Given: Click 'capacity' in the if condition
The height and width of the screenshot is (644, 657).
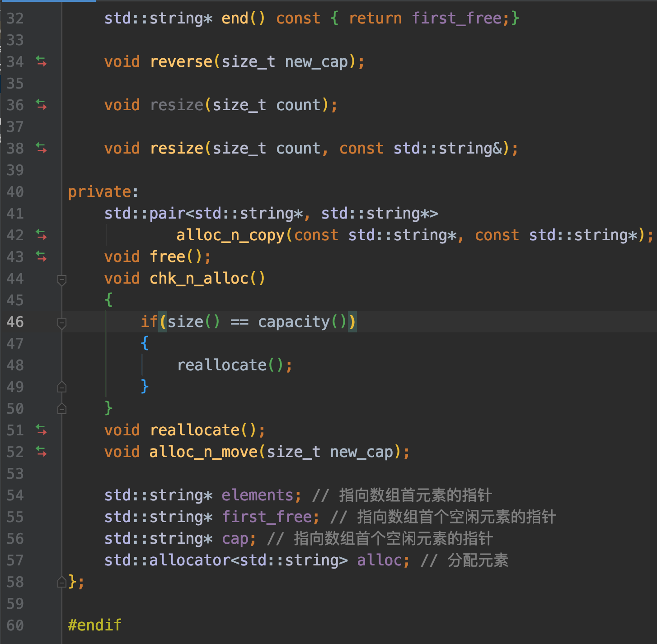Looking at the screenshot, I should click(x=294, y=322).
